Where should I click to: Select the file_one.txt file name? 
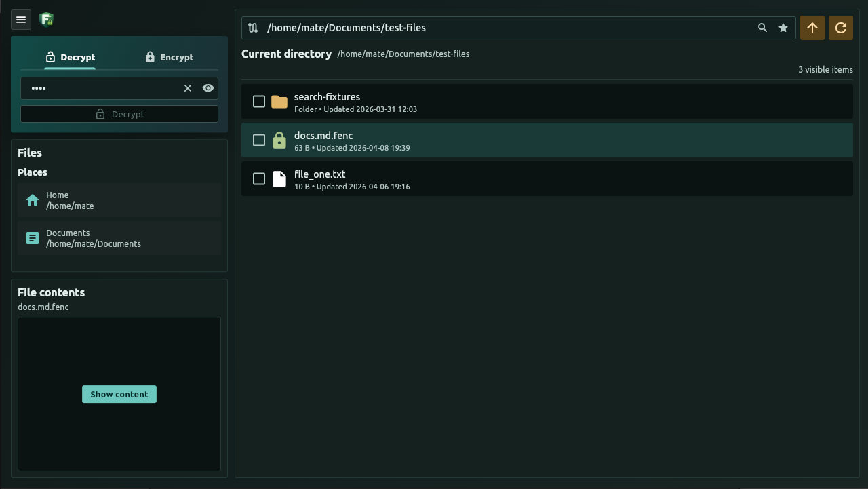coord(320,174)
